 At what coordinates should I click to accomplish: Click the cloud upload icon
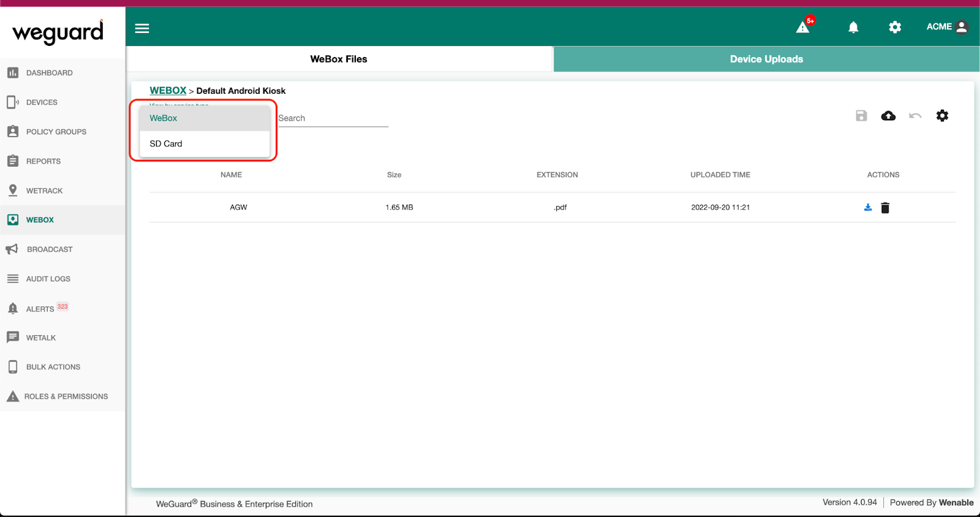coord(888,116)
